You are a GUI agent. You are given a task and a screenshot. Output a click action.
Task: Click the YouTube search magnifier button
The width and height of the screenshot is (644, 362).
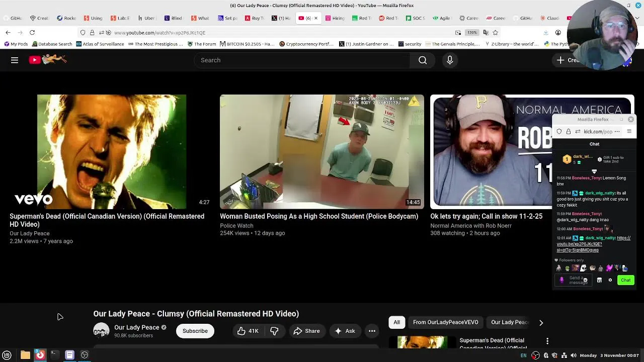click(423, 60)
